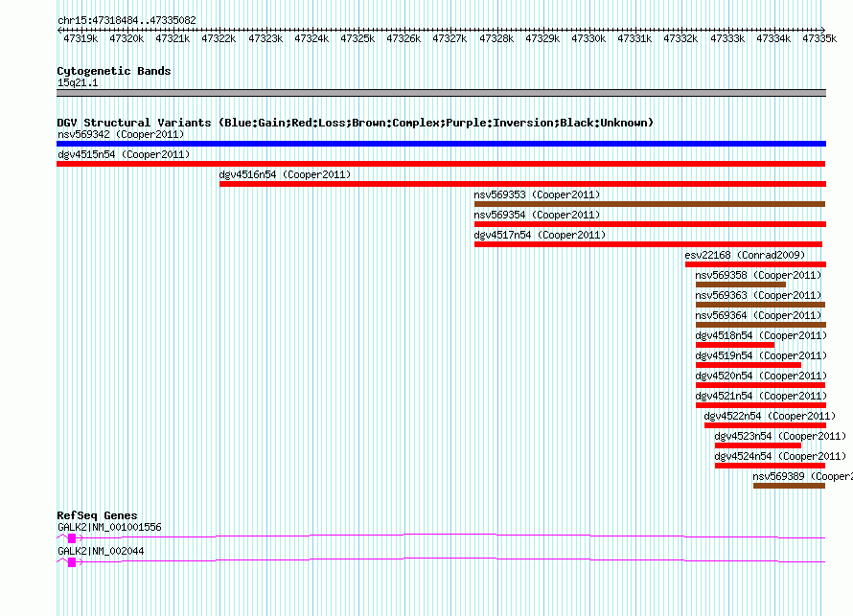853x616 pixels.
Task: Click the 47330k ruler tick label
Action: (x=588, y=38)
